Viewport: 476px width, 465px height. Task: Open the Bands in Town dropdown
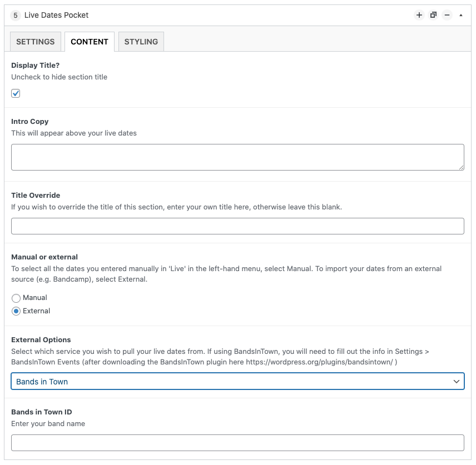[237, 381]
